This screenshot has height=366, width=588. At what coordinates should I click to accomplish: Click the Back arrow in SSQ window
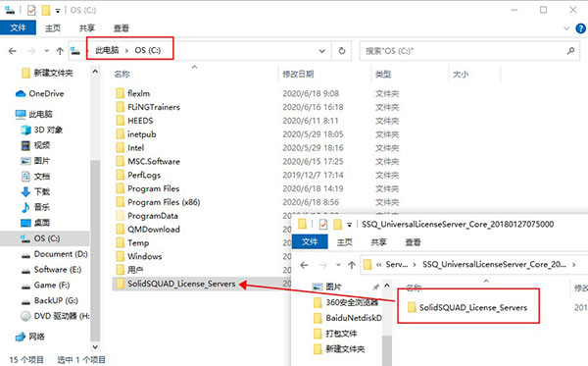304,265
